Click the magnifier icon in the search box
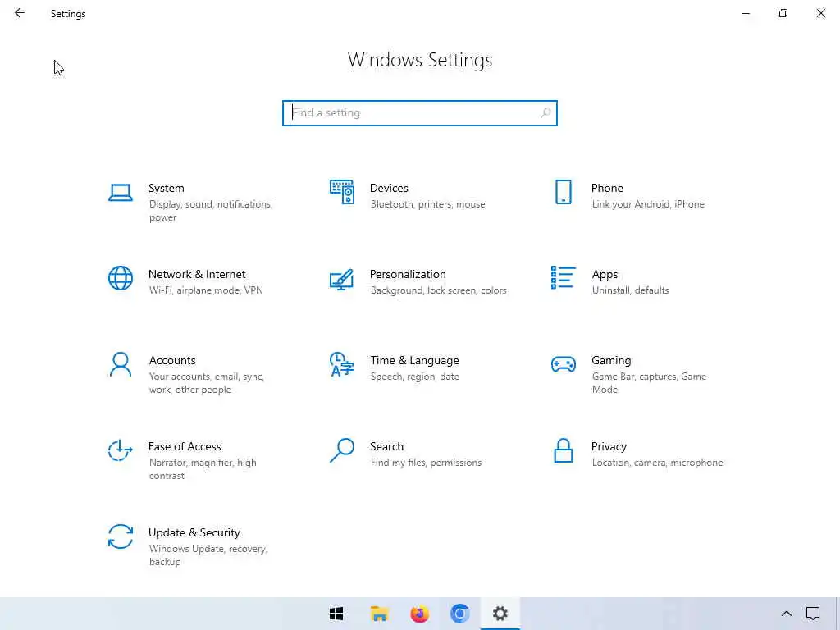The height and width of the screenshot is (630, 840). pos(546,113)
